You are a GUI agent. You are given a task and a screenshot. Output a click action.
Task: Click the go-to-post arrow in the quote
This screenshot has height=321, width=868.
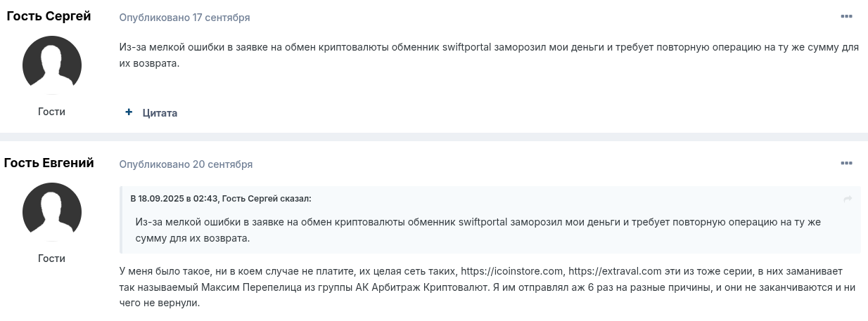click(848, 199)
